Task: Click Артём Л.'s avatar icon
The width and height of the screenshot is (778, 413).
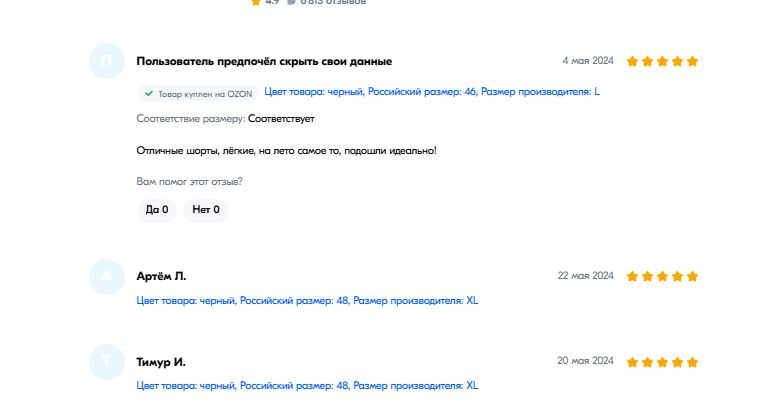Action: [106, 277]
